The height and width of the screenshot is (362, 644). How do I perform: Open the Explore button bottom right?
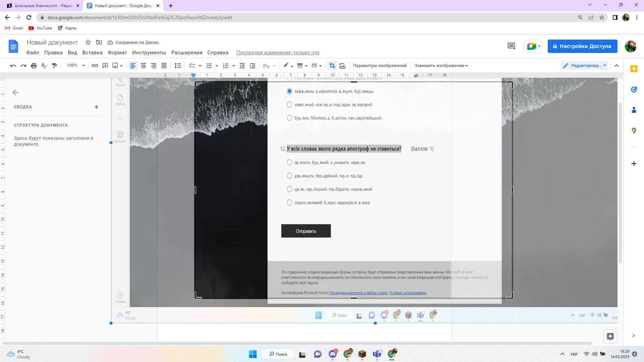click(610, 336)
